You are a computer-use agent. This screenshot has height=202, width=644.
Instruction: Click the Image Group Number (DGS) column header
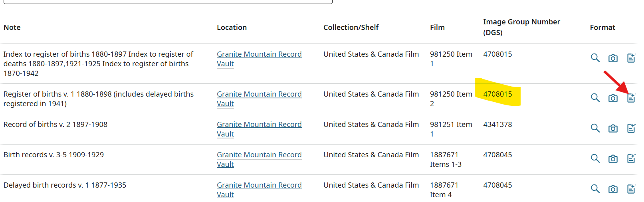pyautogui.click(x=521, y=27)
